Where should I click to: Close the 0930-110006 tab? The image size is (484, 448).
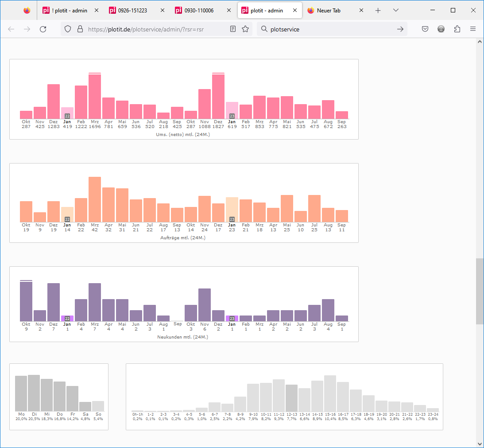(x=229, y=11)
